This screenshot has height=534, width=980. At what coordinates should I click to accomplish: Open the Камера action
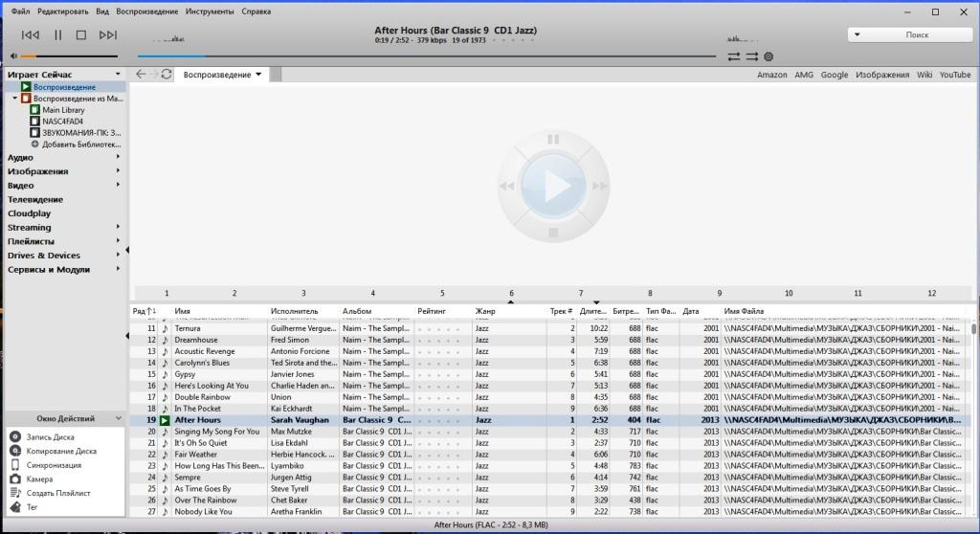coord(15,478)
